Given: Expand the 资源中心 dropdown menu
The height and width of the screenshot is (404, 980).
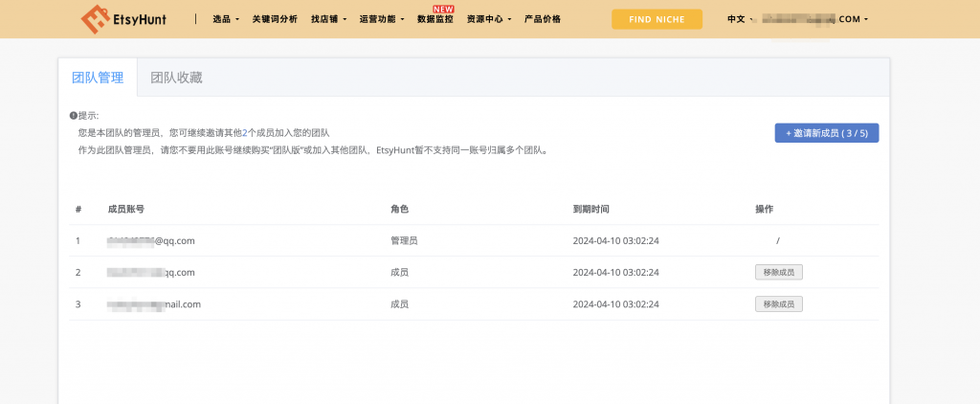Looking at the screenshot, I should tap(488, 19).
